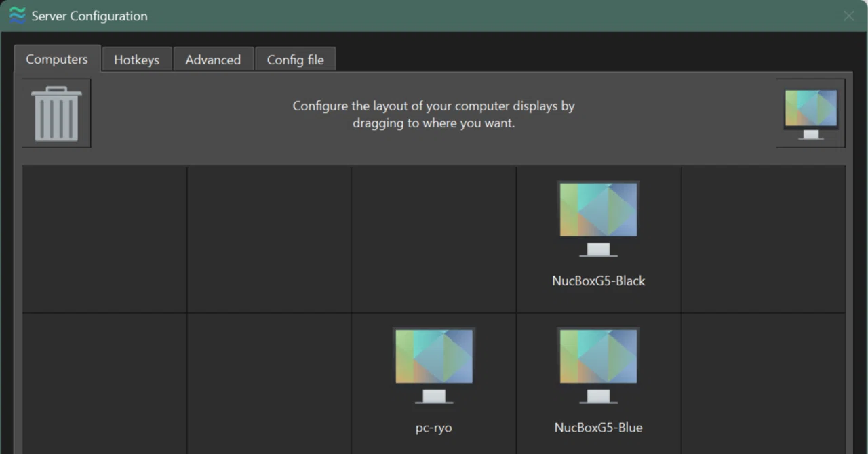This screenshot has height=454, width=868.
Task: Click the new computer monitor icon in the header
Action: 811,113
